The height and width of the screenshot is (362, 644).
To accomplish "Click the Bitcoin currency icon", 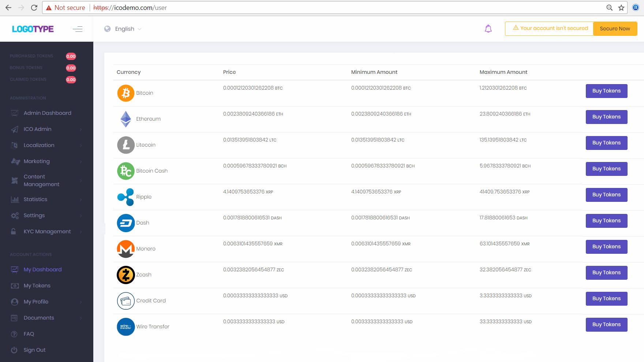I will [126, 93].
